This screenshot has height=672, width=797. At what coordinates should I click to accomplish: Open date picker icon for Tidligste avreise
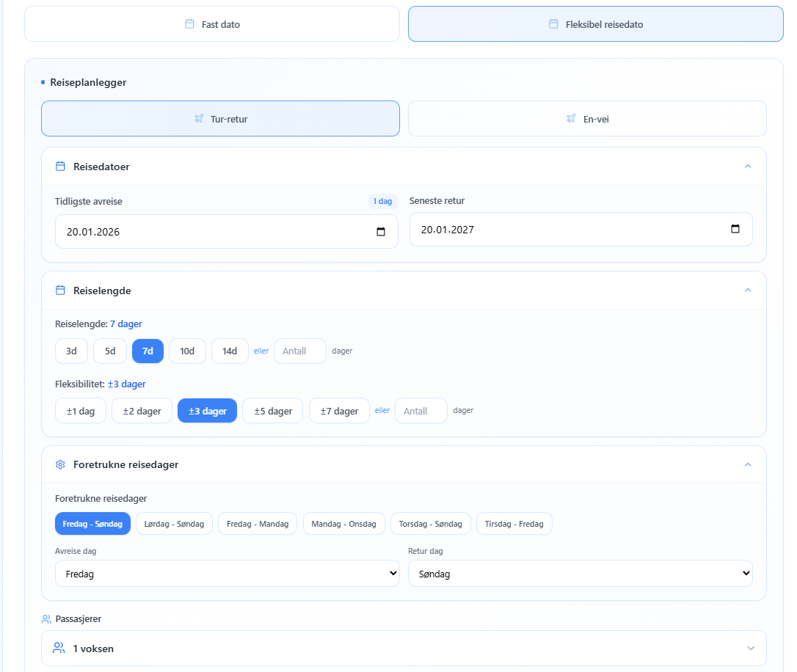click(x=381, y=232)
